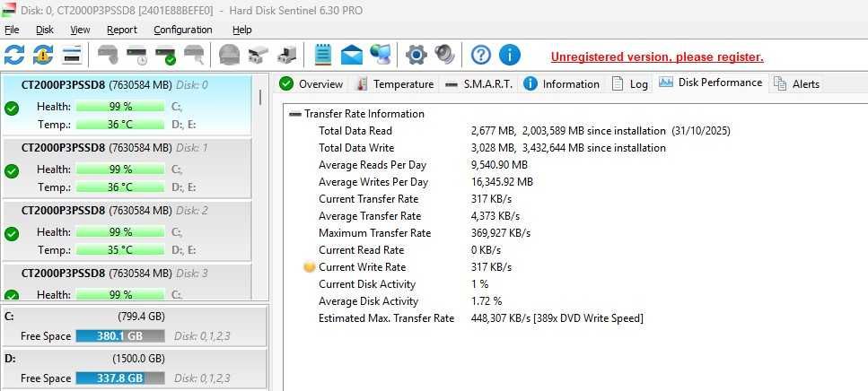868x391 pixels.
Task: Select the CT2000P3PSSD8 Disk: 0 entry
Action: click(x=127, y=105)
